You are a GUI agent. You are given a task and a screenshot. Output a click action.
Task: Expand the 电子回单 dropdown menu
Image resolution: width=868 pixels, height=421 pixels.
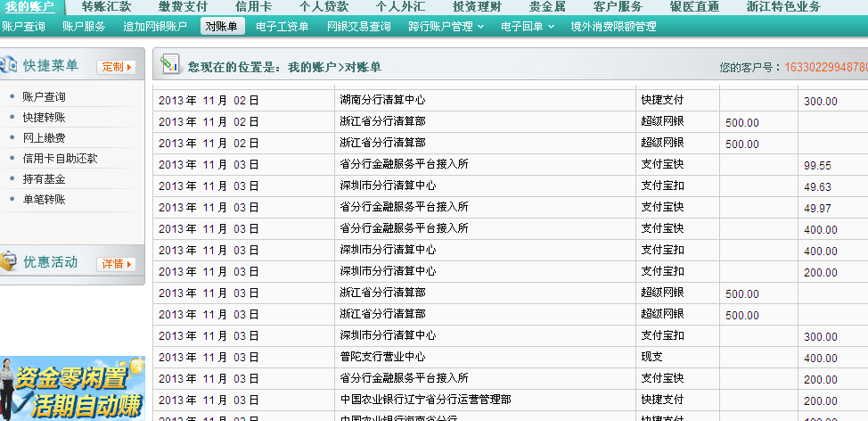tap(526, 27)
